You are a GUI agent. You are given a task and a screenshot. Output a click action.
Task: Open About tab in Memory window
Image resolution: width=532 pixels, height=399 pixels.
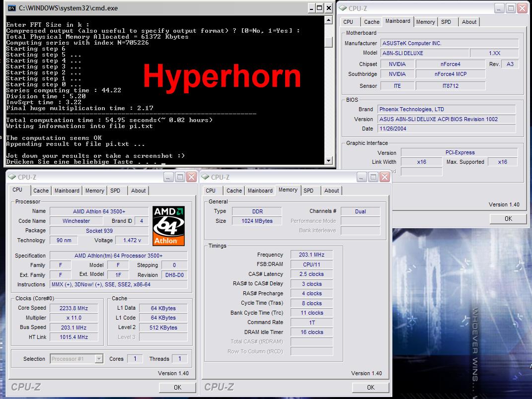pyautogui.click(x=331, y=191)
